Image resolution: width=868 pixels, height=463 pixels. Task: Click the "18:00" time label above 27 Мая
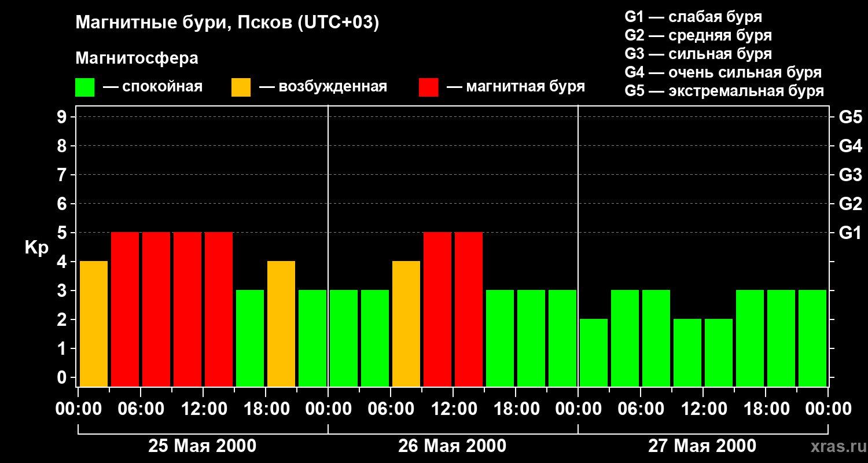click(x=766, y=409)
